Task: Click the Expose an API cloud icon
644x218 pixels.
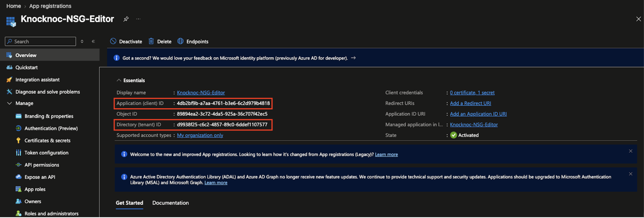Action: pos(18,177)
